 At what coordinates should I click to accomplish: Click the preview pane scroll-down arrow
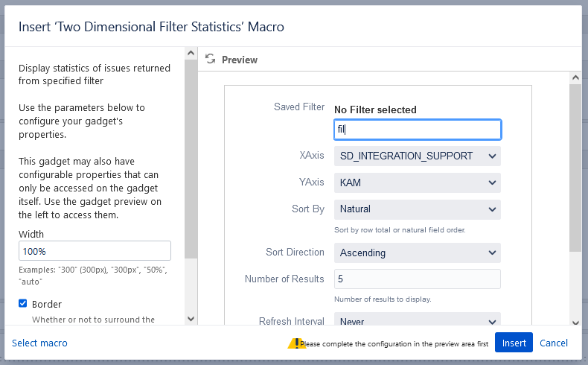pos(575,323)
